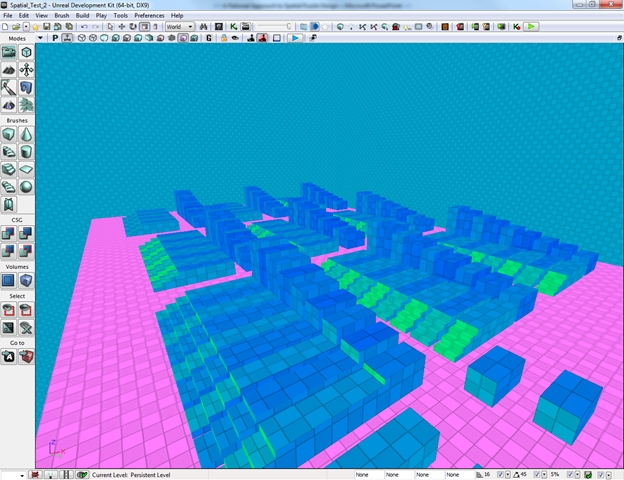Open the Tools menu

pyautogui.click(x=121, y=16)
